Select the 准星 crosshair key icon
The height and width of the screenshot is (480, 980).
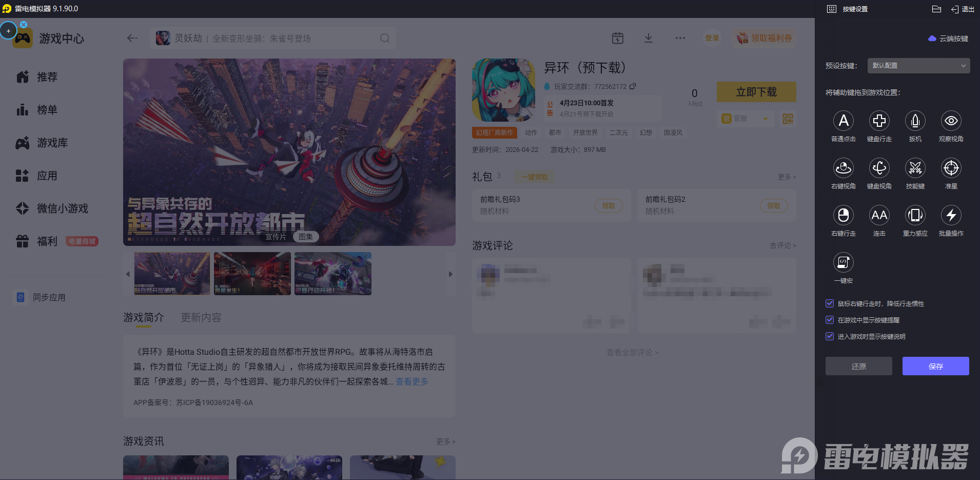tap(951, 168)
